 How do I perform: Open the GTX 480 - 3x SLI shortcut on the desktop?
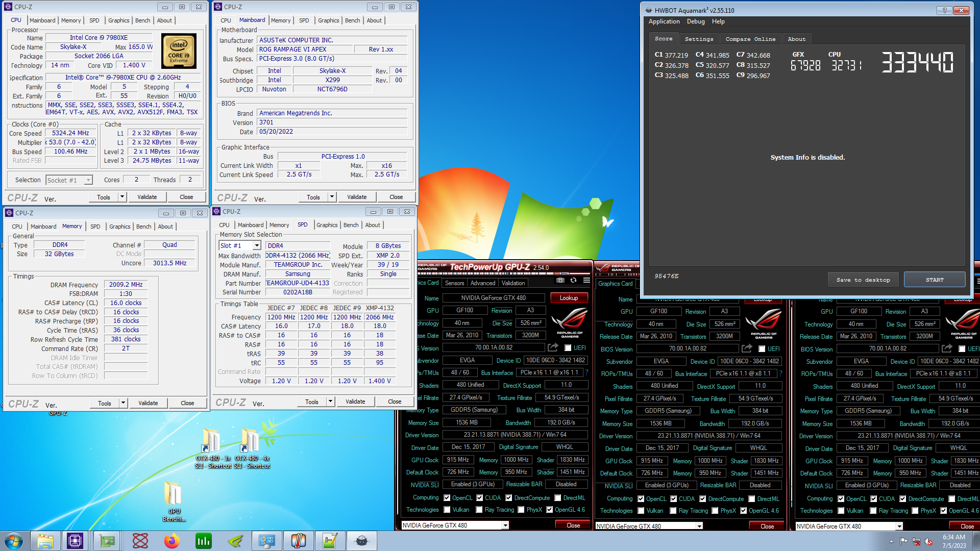tap(212, 448)
